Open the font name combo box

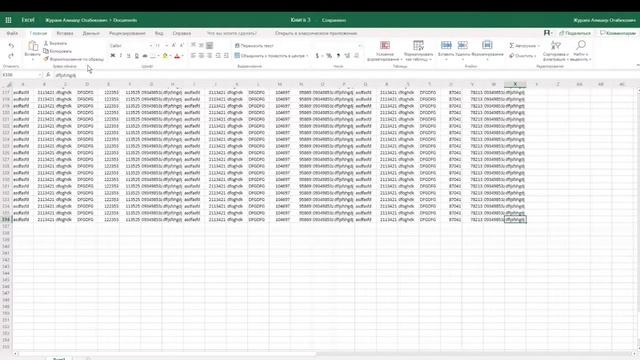point(131,46)
